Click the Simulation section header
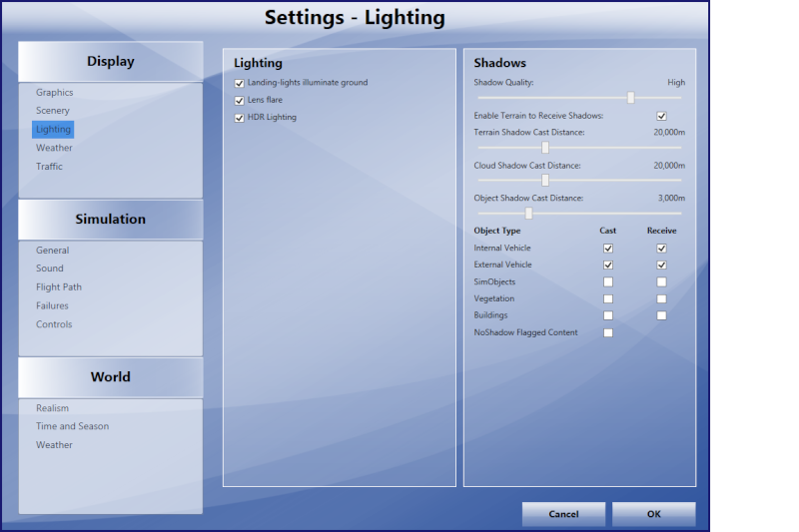Viewport: 799px width, 532px height. pos(111,220)
